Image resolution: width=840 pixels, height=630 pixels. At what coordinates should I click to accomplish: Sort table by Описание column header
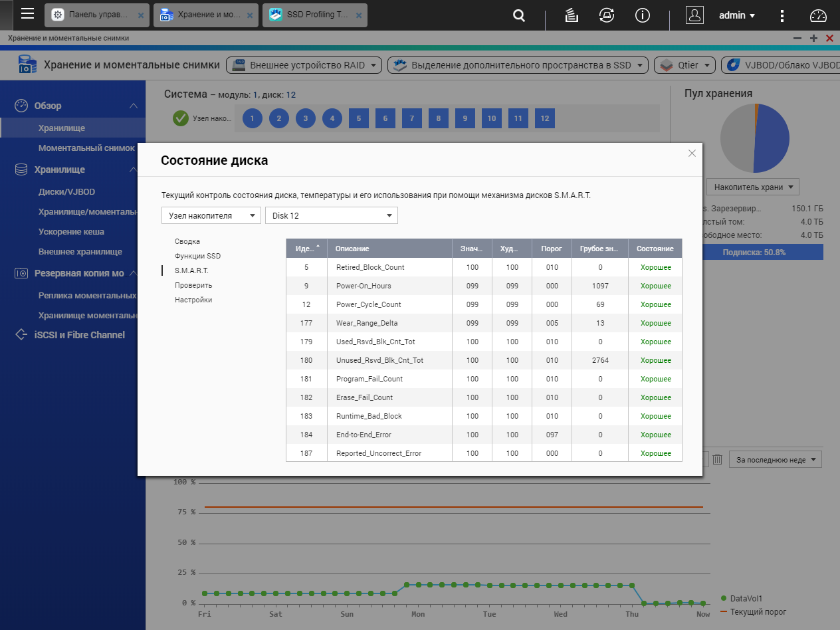[x=389, y=249]
